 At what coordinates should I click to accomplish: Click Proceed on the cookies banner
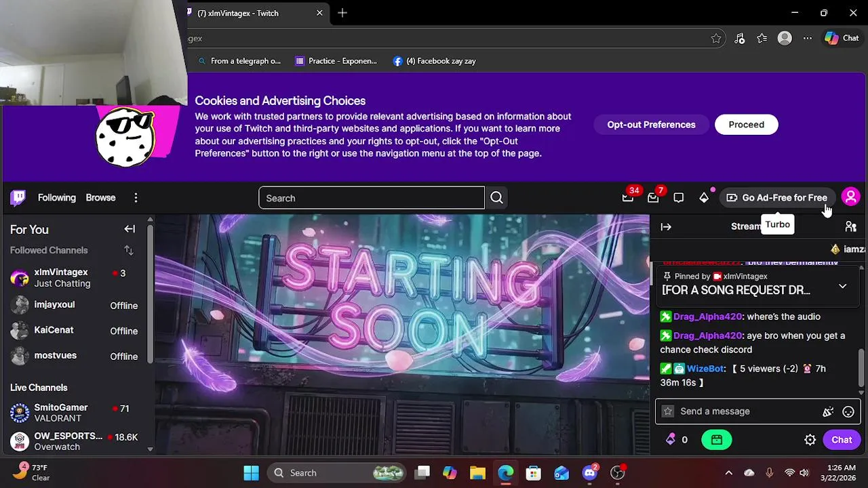pyautogui.click(x=746, y=125)
